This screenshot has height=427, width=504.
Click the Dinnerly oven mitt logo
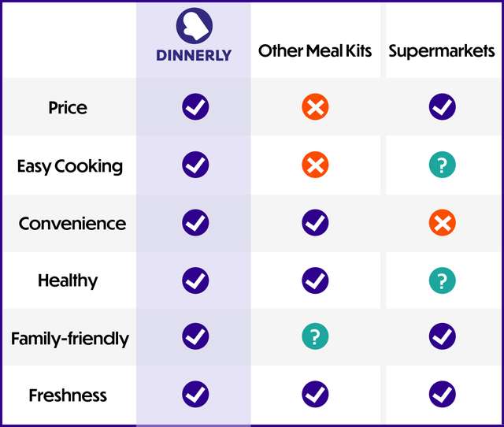coord(195,26)
